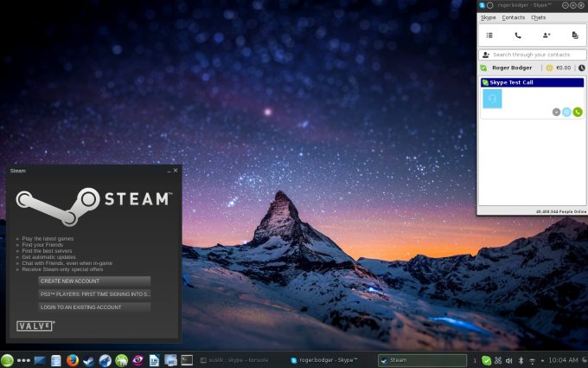
Task: Open the Skype contacts list view icon
Action: [489, 36]
